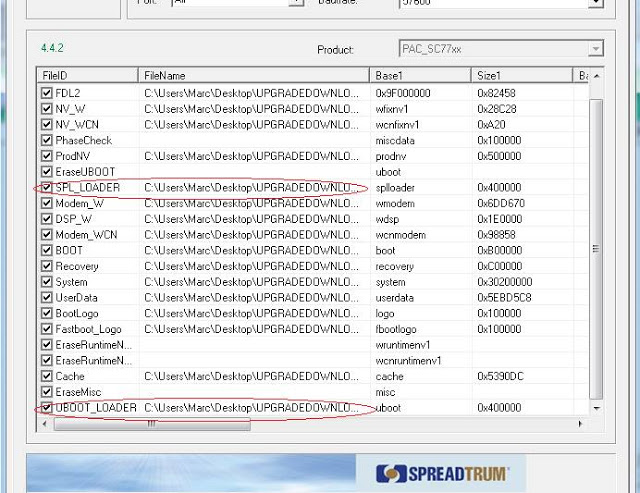Click size value 0x5EBD5C8

[x=504, y=298]
